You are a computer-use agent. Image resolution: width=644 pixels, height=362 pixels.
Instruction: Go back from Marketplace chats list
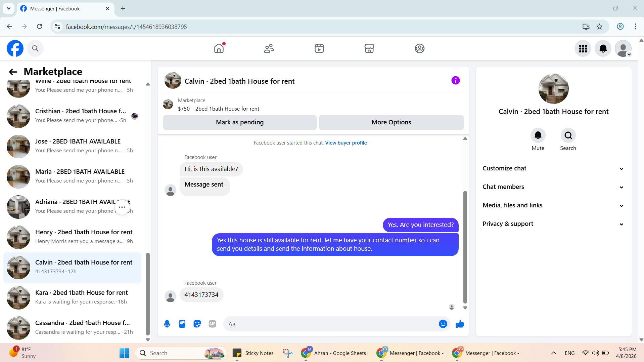tap(13, 72)
